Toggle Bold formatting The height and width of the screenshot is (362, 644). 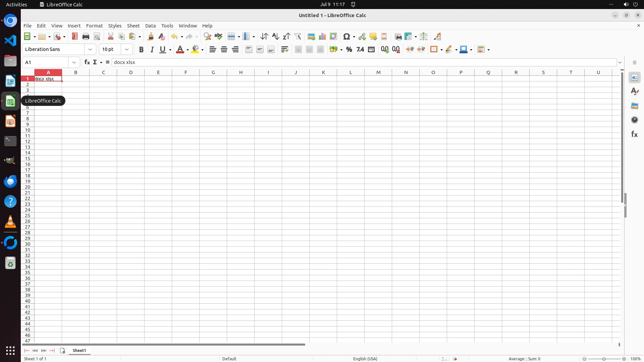click(141, 50)
